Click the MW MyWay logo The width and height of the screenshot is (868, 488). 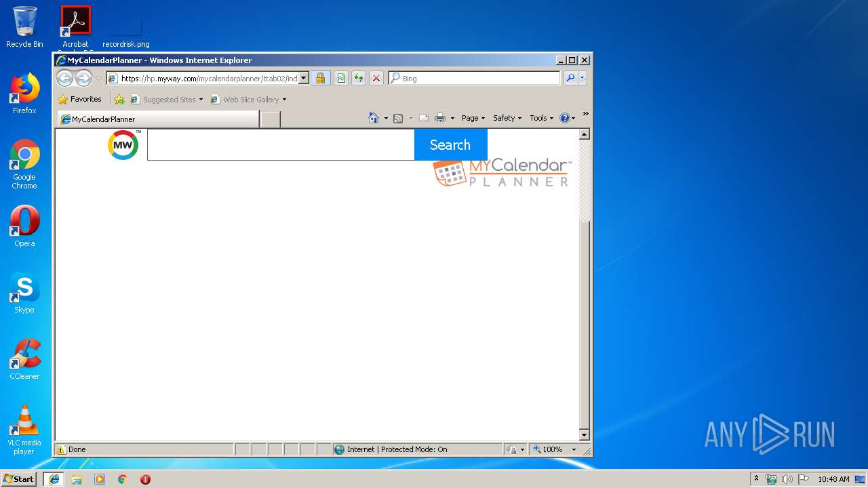tap(123, 144)
